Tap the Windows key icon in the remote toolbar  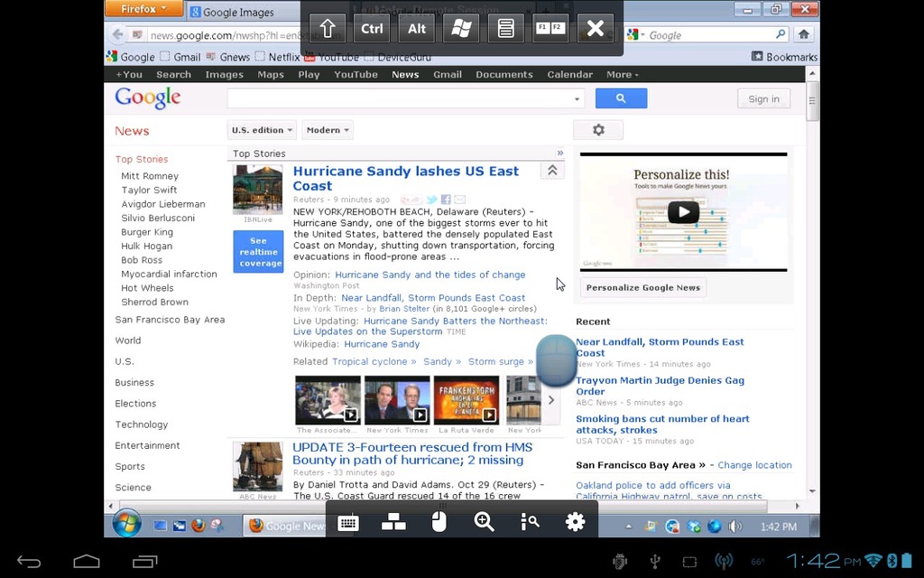pos(461,28)
